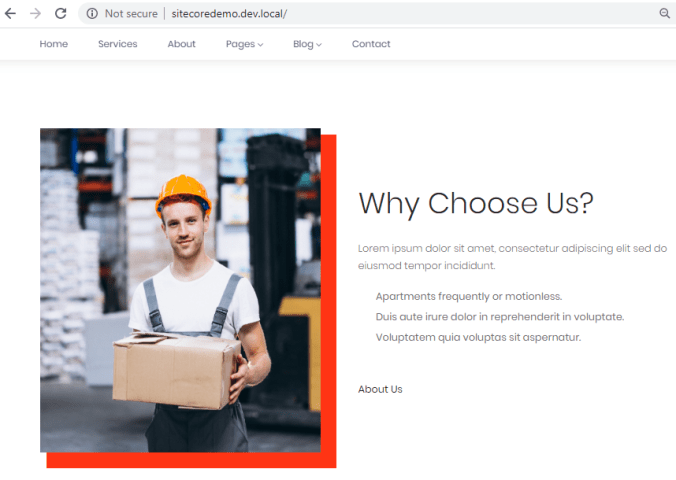This screenshot has width=676, height=480.
Task: Click the Why Choose Us? heading
Action: click(x=476, y=204)
